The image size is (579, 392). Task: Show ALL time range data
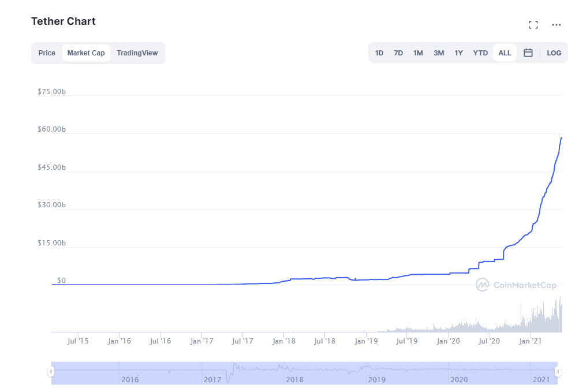(505, 53)
